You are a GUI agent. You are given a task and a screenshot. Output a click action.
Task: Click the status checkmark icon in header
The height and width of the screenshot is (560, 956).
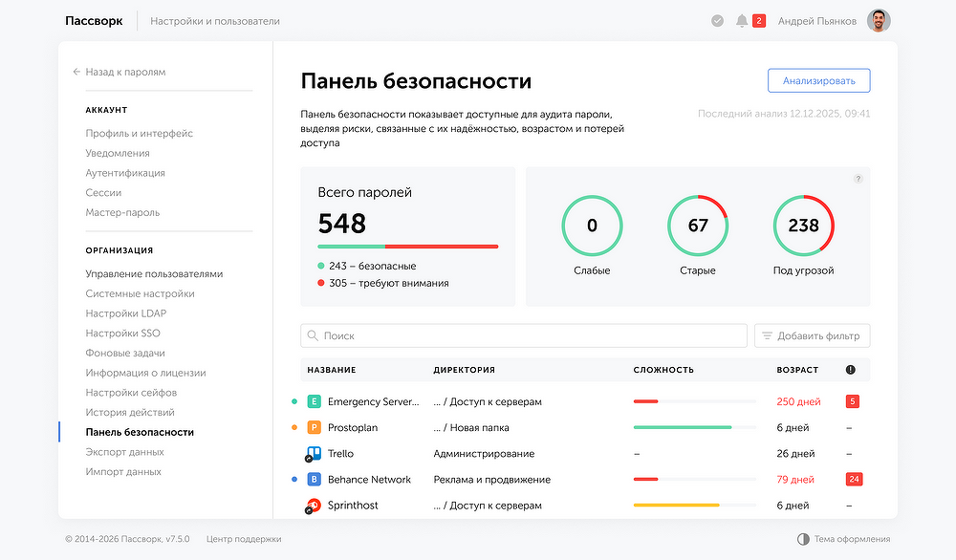click(718, 21)
